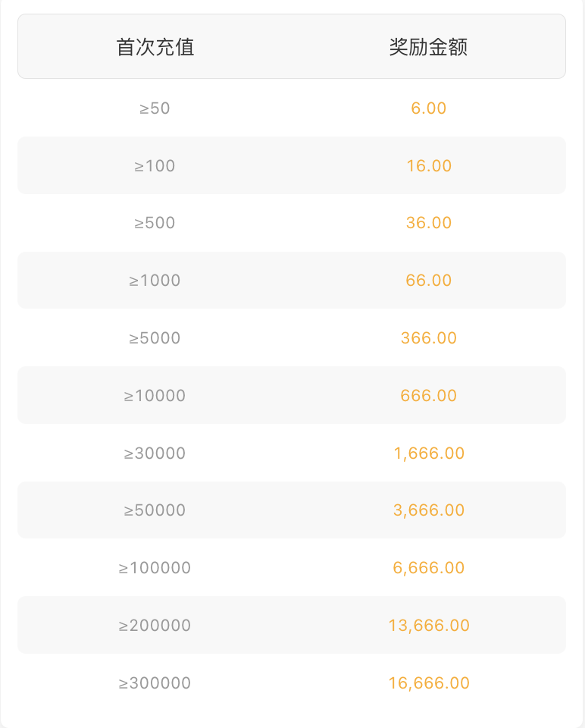This screenshot has height=728, width=585.
Task: Select the ≥100 recharge tier
Action: tap(155, 166)
